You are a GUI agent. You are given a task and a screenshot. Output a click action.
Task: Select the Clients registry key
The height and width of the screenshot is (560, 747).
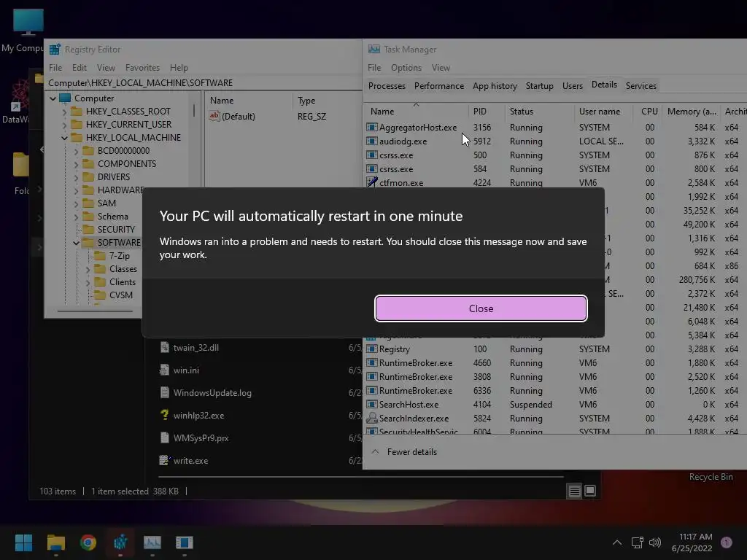123,282
